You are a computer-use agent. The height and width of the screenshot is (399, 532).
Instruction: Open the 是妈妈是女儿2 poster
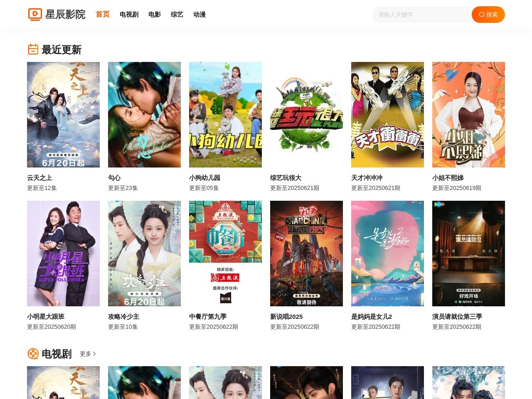pos(387,254)
